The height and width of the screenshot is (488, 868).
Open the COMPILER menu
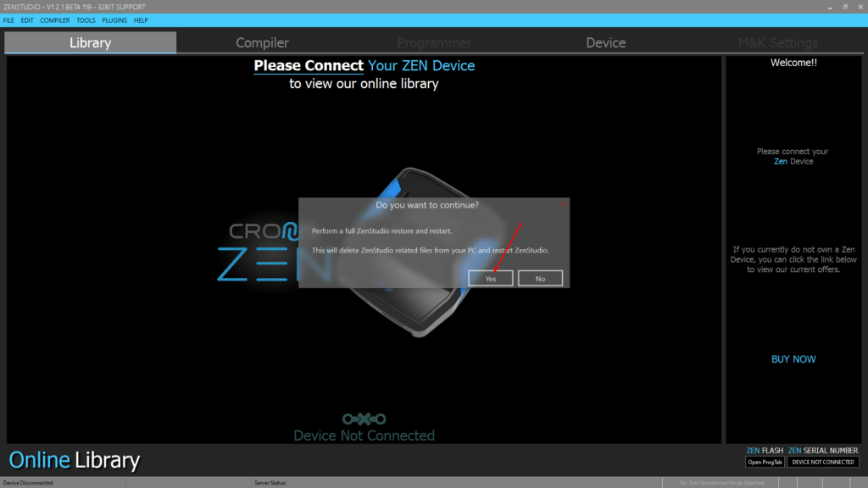tap(55, 20)
